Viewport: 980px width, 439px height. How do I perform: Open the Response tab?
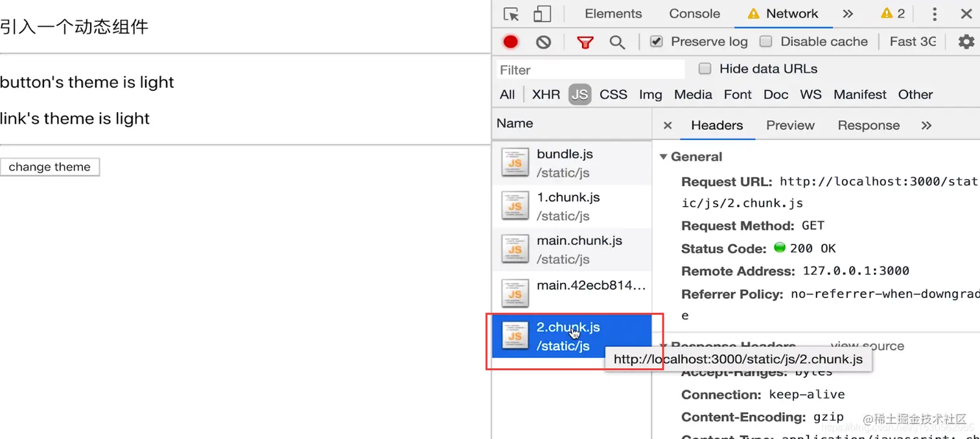(x=869, y=125)
